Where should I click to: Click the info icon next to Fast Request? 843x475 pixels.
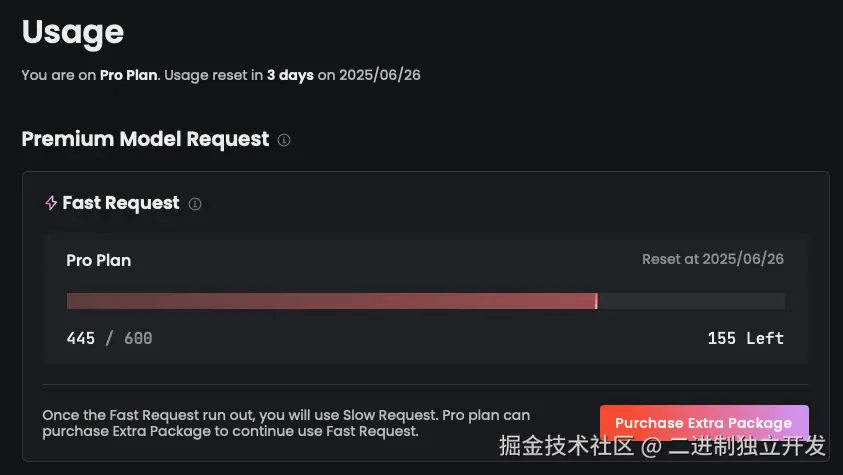point(195,204)
